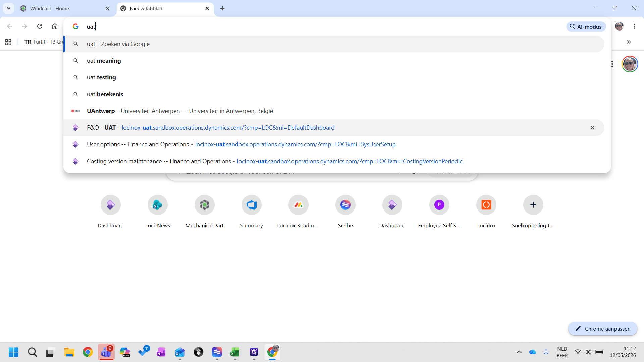Open the Loci-News shortcut
Viewport: 644px width, 362px height.
158,212
